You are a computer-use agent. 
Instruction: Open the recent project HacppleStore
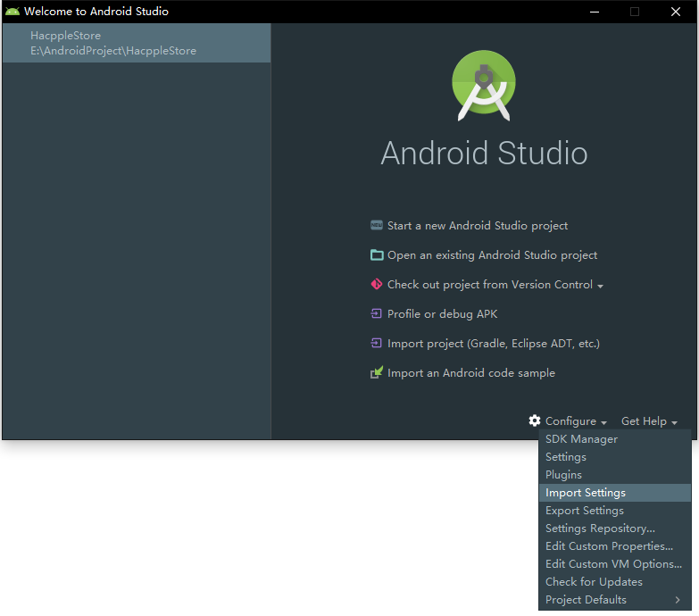click(137, 43)
